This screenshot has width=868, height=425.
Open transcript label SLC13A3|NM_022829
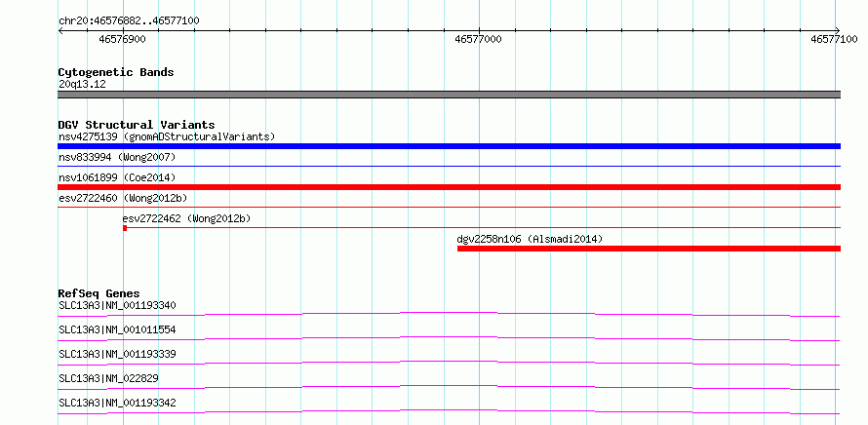(108, 378)
